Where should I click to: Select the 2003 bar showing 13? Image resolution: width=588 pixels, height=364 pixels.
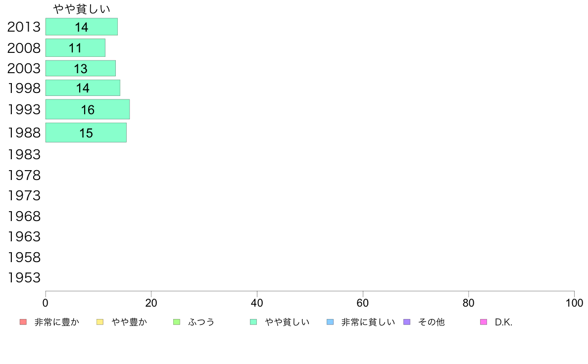(x=81, y=68)
